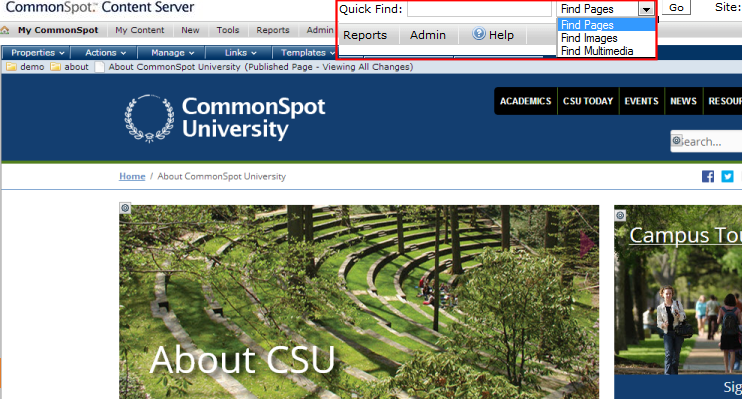Click the Facebook share icon
This screenshot has width=742, height=399.
(708, 177)
